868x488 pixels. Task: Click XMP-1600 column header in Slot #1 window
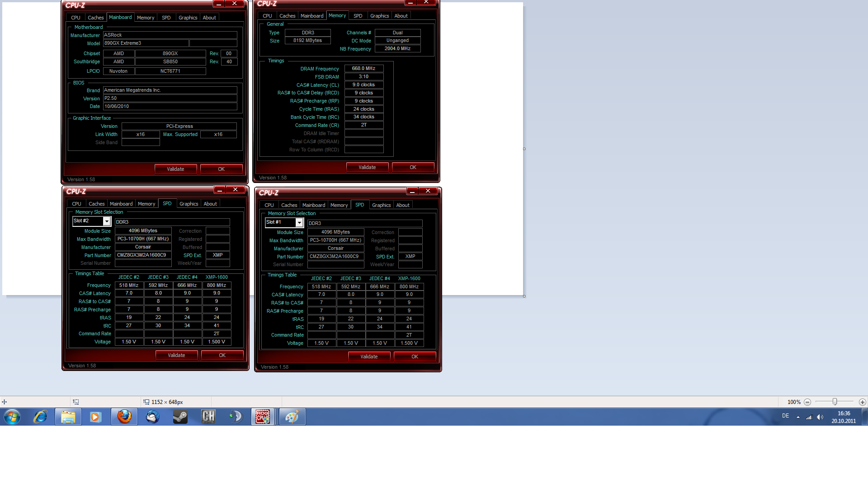pos(409,278)
